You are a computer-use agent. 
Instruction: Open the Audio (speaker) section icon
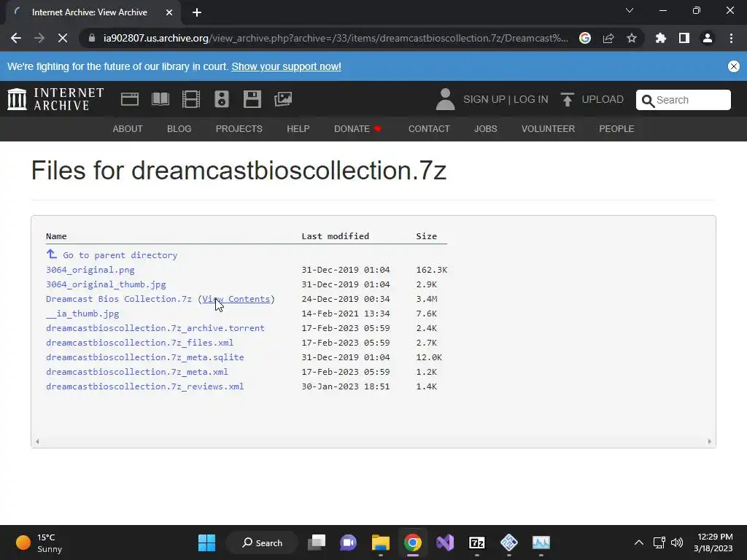point(222,99)
